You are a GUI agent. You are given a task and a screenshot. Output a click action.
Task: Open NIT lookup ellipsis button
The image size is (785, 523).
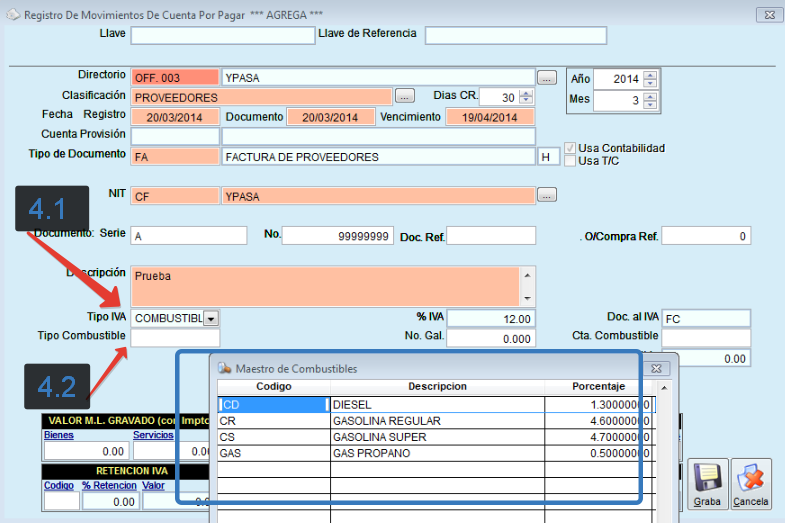click(x=546, y=196)
